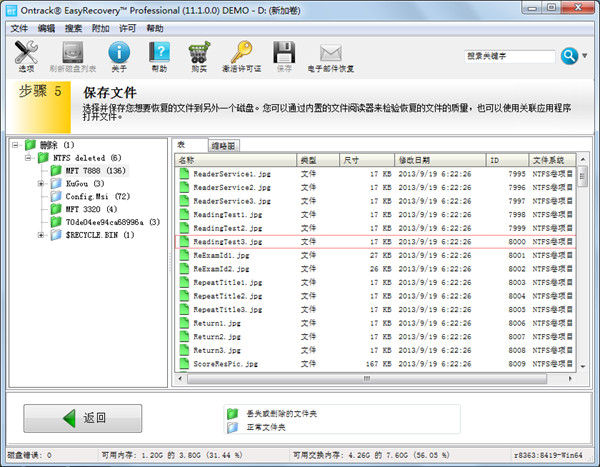Click the 搜索关键字 search input field

(x=509, y=56)
